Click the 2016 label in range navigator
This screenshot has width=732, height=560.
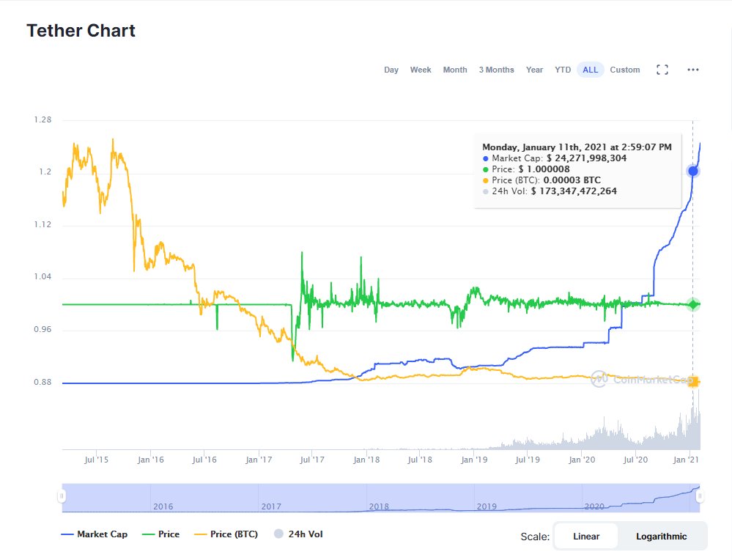(163, 506)
